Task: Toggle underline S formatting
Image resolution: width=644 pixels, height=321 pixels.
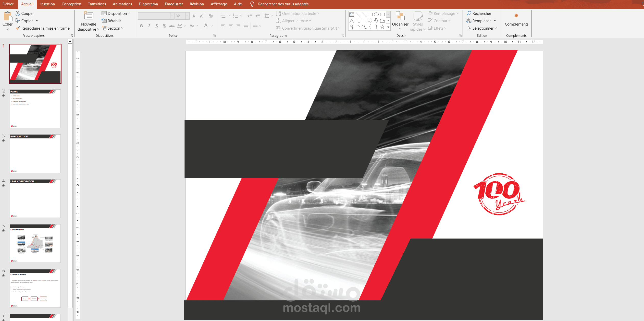Action: 157,26
